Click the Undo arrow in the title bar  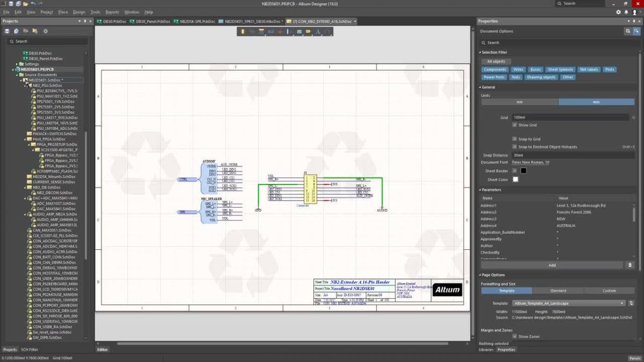33,3
